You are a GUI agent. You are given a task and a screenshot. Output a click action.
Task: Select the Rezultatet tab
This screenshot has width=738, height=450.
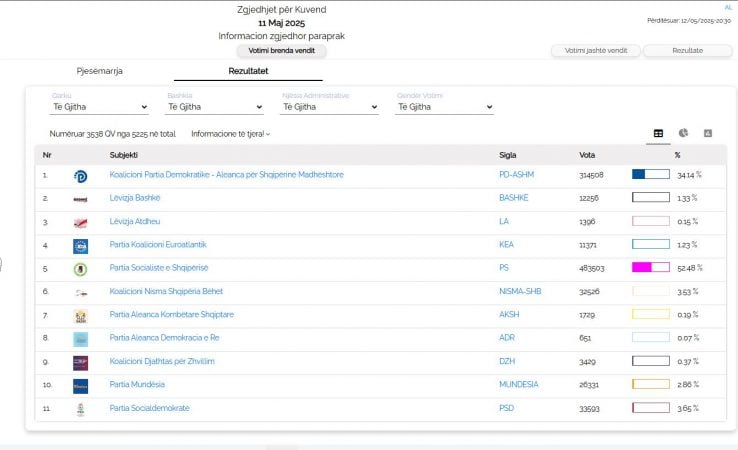[248, 72]
